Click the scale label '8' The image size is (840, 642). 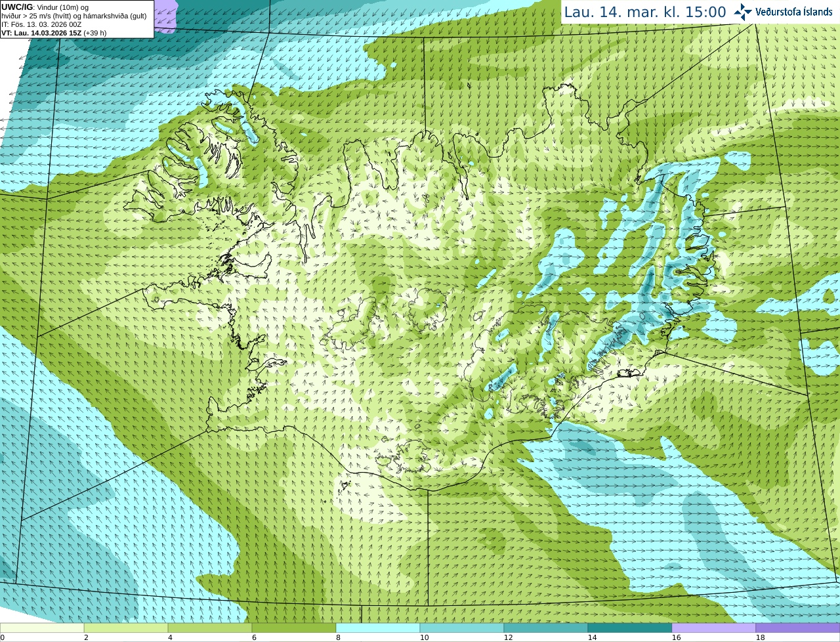pyautogui.click(x=338, y=637)
